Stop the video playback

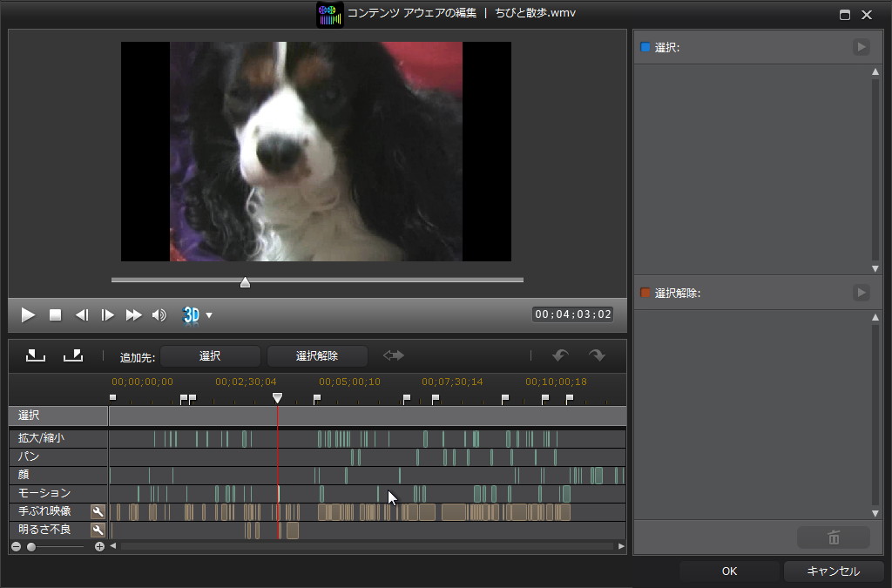(55, 315)
